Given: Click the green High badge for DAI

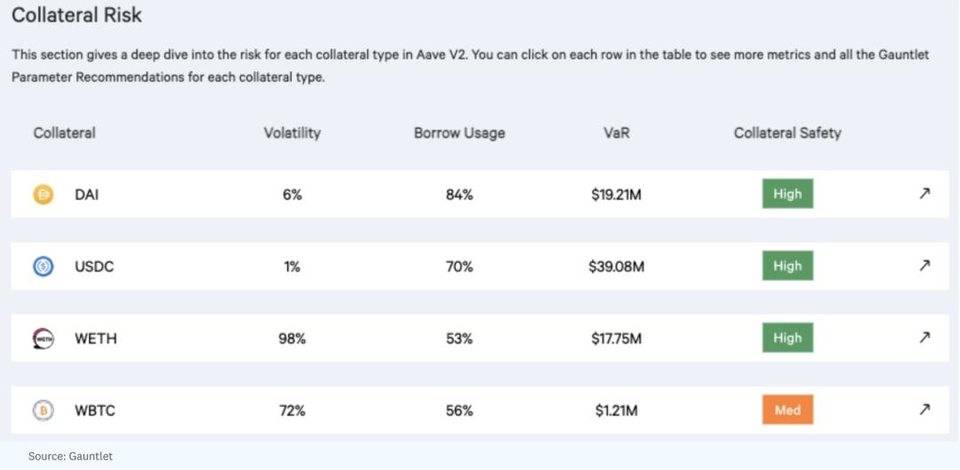Looking at the screenshot, I should click(787, 194).
